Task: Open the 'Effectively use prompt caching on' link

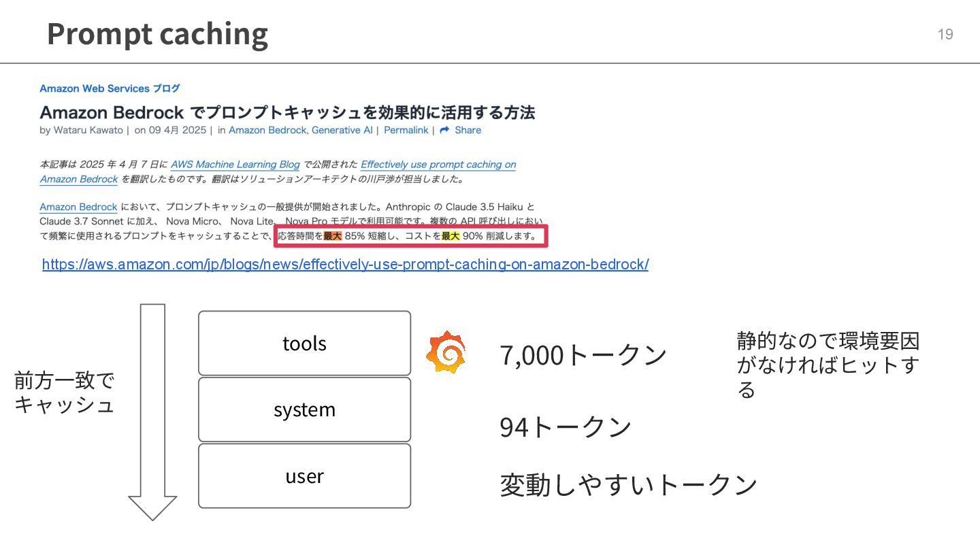Action: (x=438, y=165)
